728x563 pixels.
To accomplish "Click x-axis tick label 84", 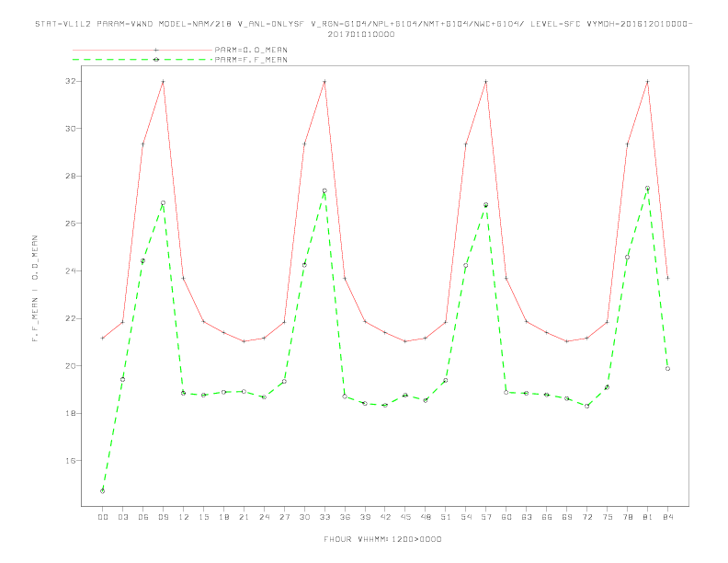I will (x=667, y=517).
